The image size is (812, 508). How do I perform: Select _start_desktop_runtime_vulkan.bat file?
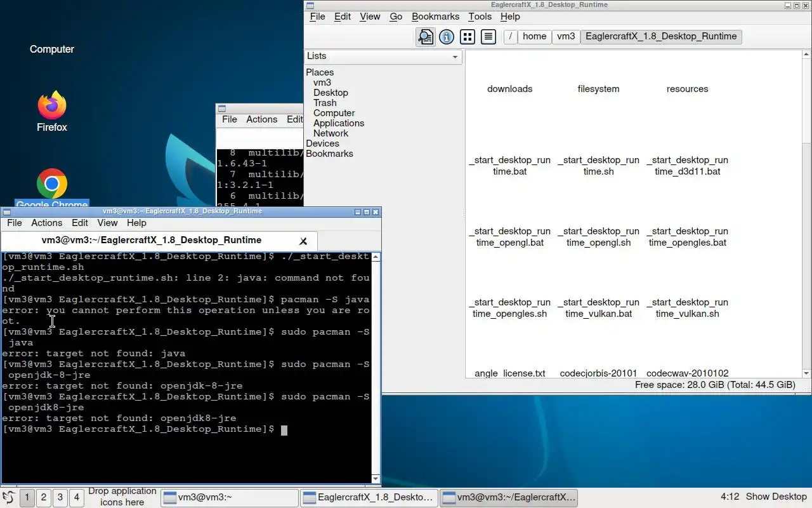point(599,308)
